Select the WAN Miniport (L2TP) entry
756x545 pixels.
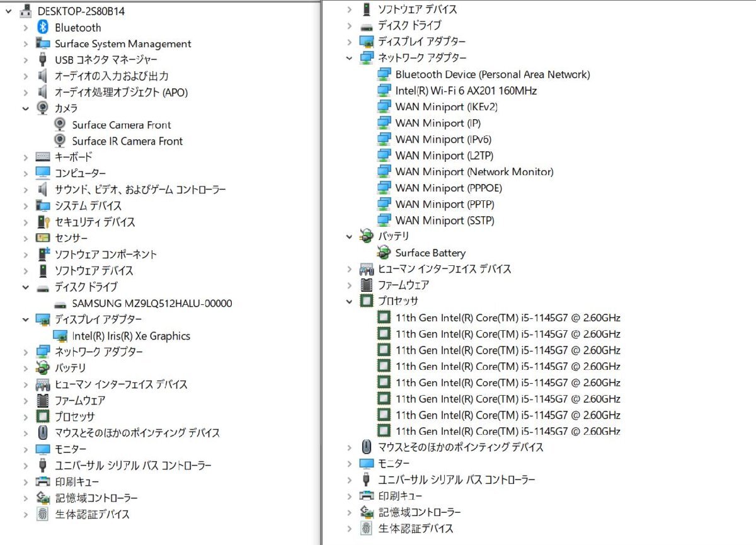coord(444,156)
